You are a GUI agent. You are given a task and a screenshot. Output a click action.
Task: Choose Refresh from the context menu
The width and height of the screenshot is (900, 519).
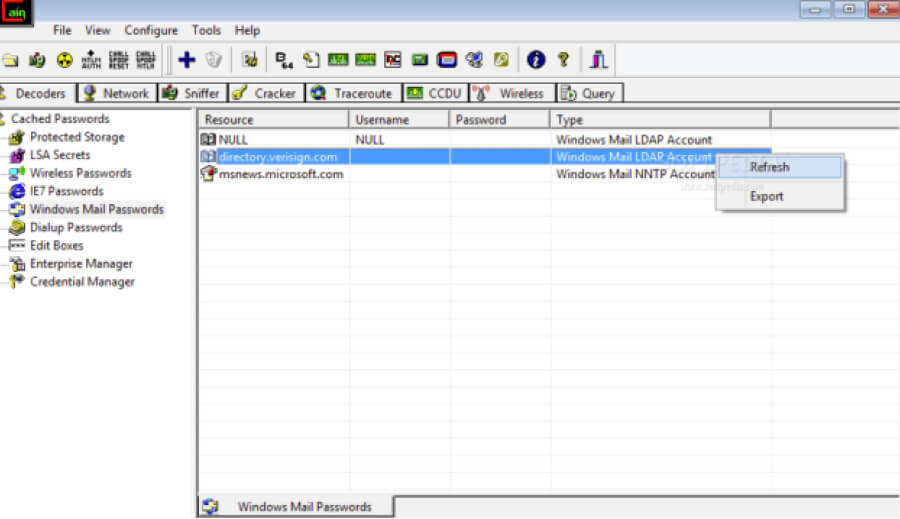[769, 167]
